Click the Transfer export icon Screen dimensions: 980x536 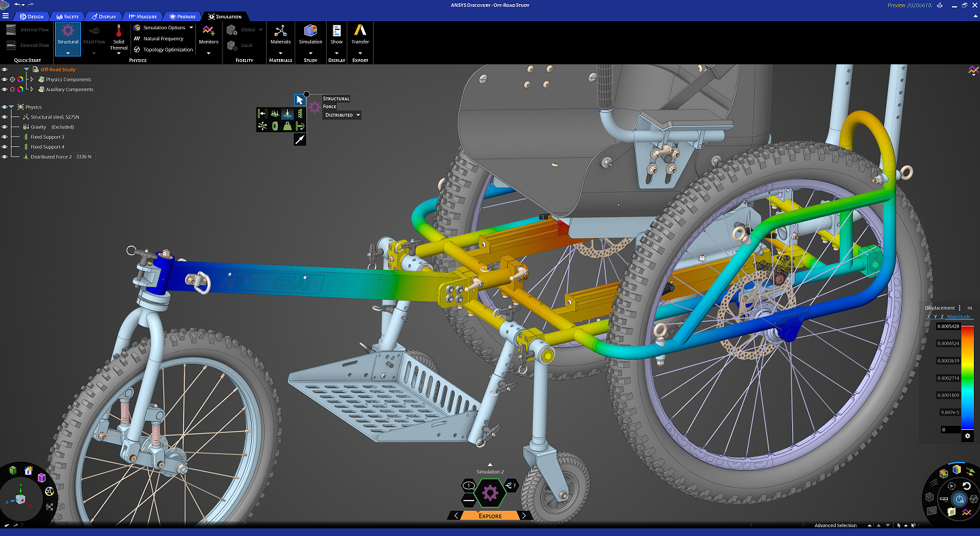360,32
